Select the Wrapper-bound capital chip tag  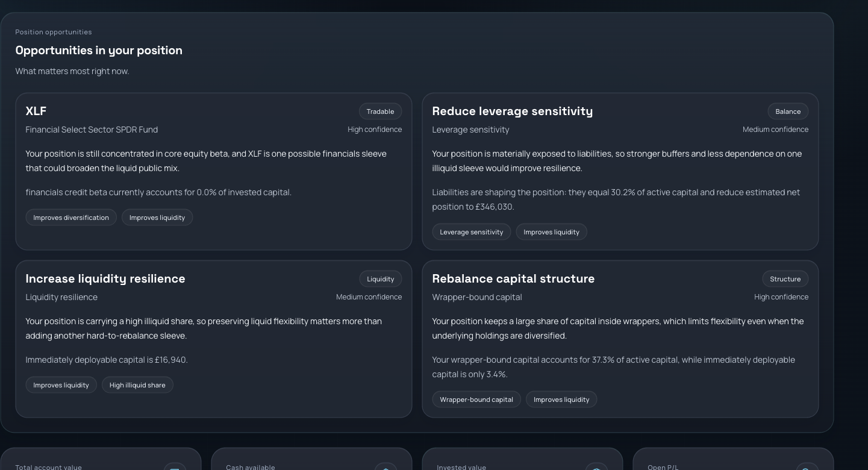476,399
